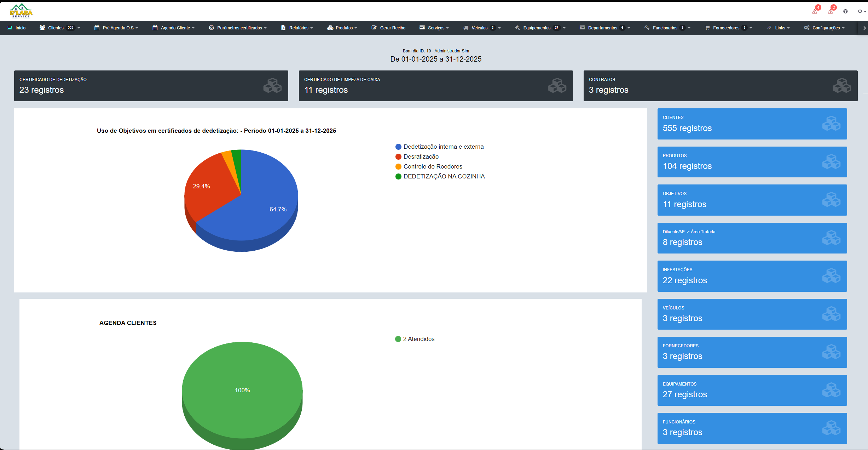Open second warning alert with badge 2
The height and width of the screenshot is (450, 868).
click(830, 11)
